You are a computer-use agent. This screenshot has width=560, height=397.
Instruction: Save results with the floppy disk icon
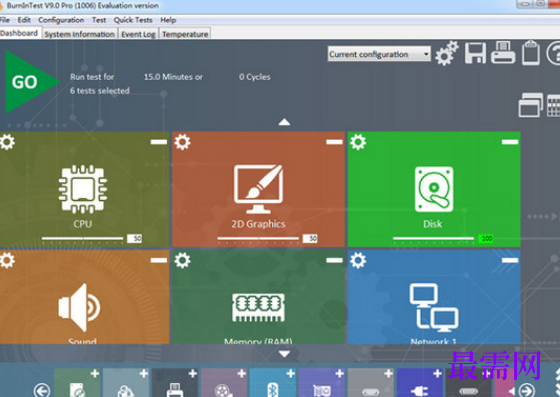(x=475, y=53)
